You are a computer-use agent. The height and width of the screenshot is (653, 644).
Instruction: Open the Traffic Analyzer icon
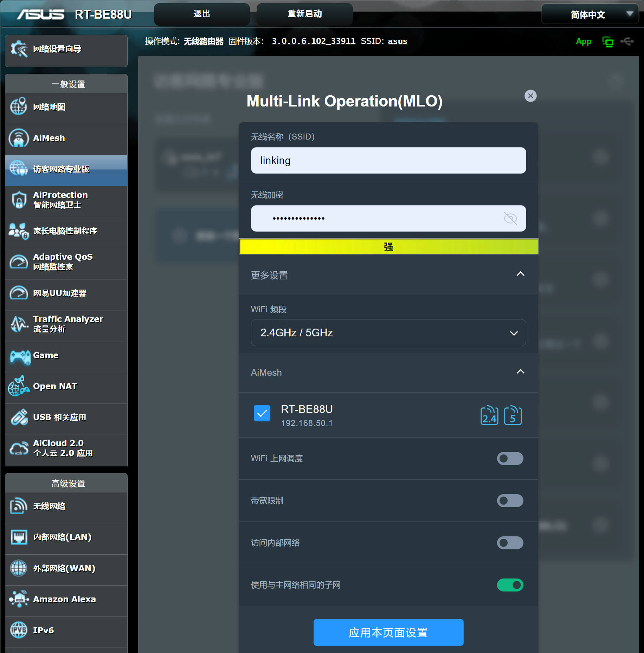(x=19, y=324)
